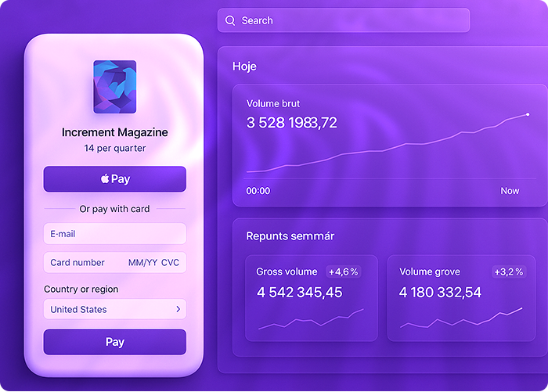Click the magnifying glass search icon

[x=230, y=20]
